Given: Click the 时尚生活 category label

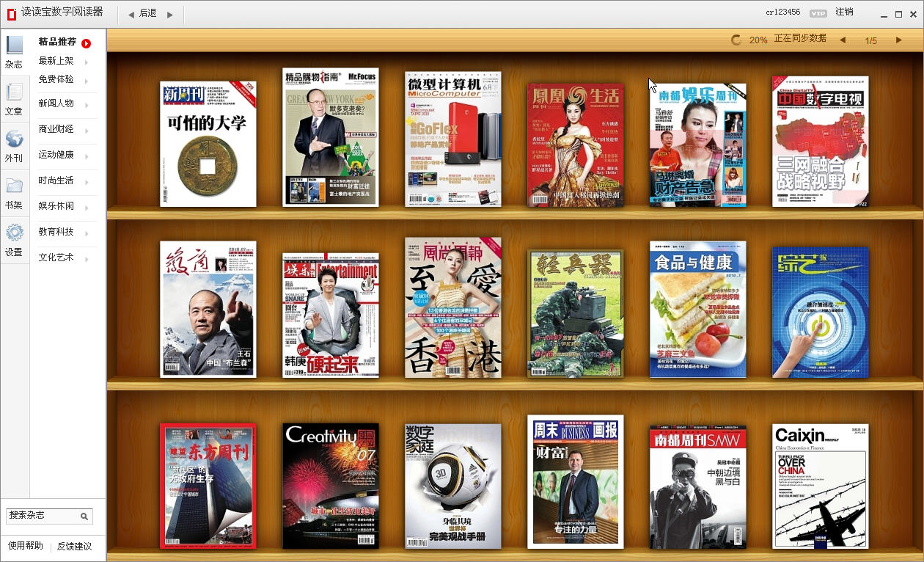Looking at the screenshot, I should (x=56, y=180).
